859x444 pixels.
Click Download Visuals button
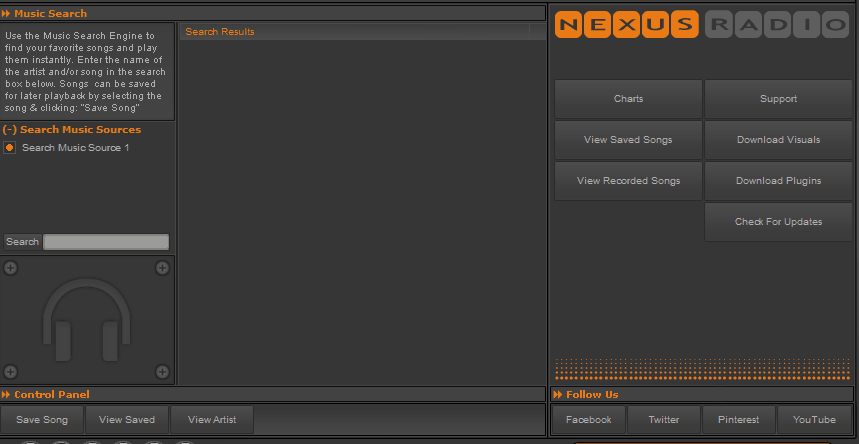tap(778, 140)
